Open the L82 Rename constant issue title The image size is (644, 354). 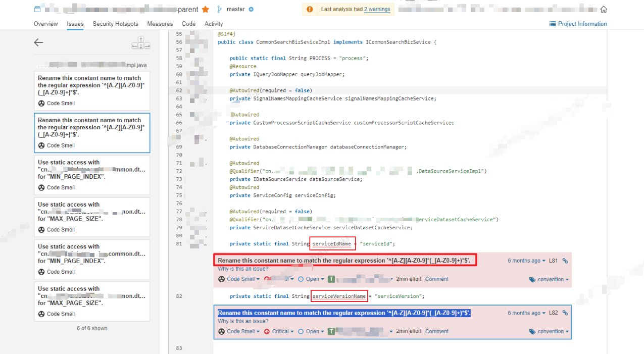(x=344, y=313)
